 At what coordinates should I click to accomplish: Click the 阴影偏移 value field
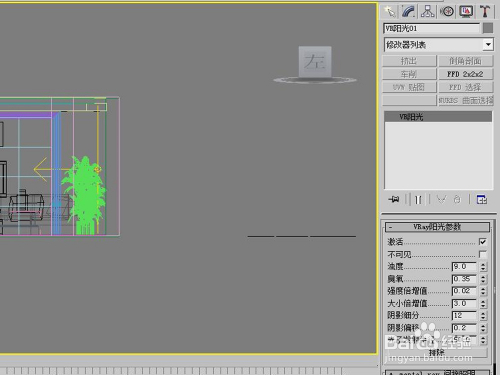click(464, 328)
